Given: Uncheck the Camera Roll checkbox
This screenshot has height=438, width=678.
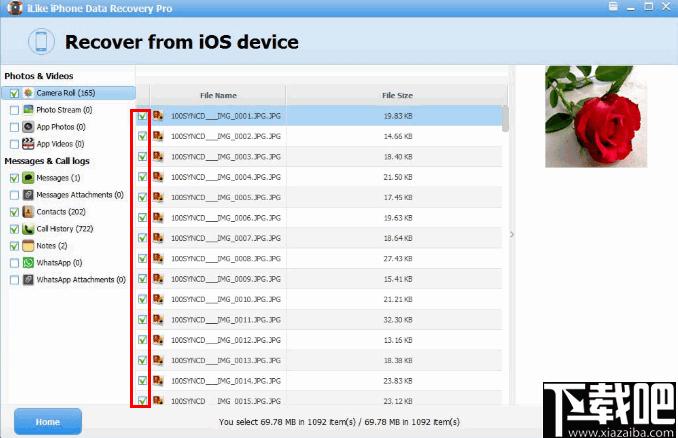Looking at the screenshot, I should pos(14,93).
